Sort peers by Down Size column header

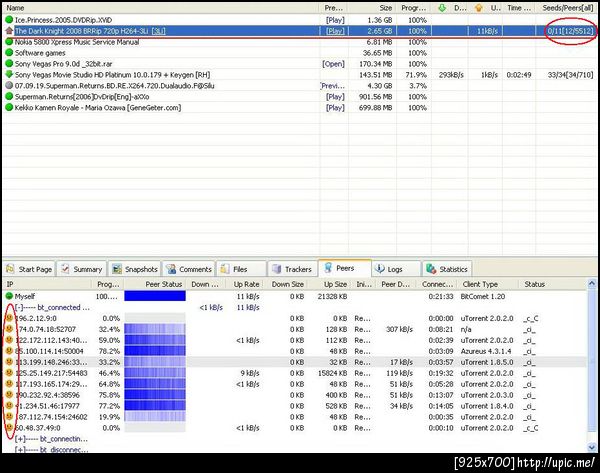[x=286, y=284]
